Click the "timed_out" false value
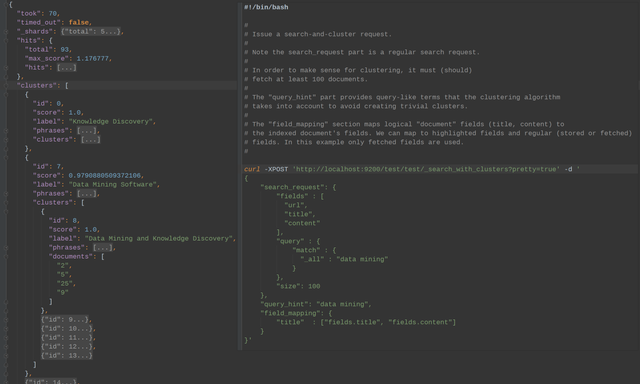The height and width of the screenshot is (384, 640). tap(79, 22)
